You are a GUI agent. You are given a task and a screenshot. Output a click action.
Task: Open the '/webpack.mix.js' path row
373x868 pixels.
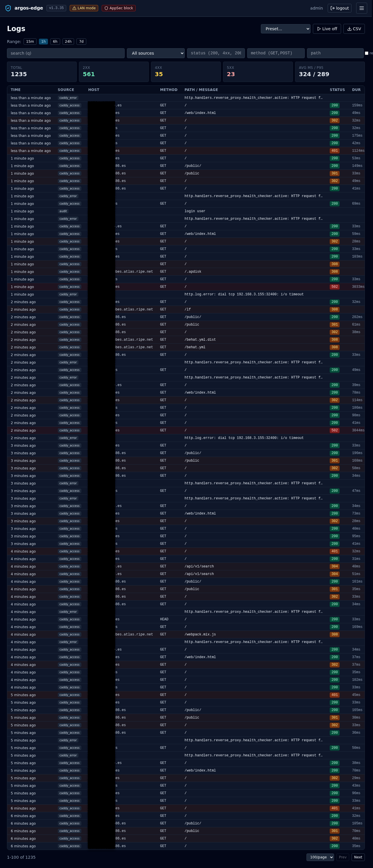[x=186, y=635]
